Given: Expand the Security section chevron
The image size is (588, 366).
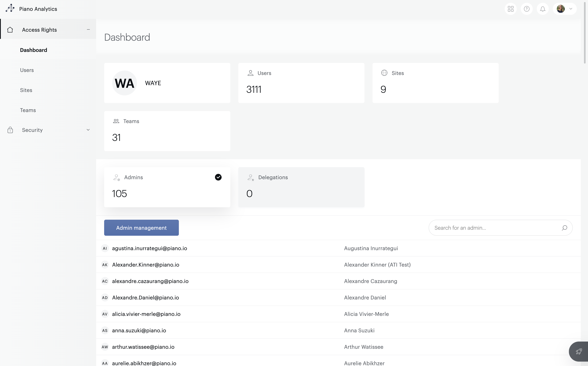Looking at the screenshot, I should pos(88,130).
